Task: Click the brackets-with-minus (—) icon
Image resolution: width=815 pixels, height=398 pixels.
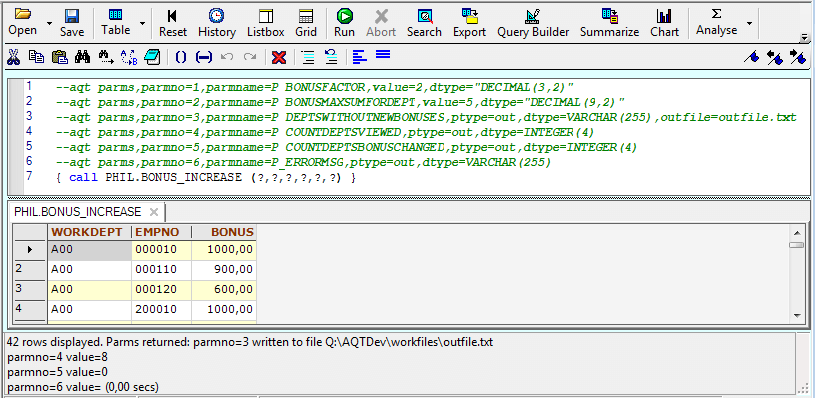Action: pyautogui.click(x=203, y=57)
